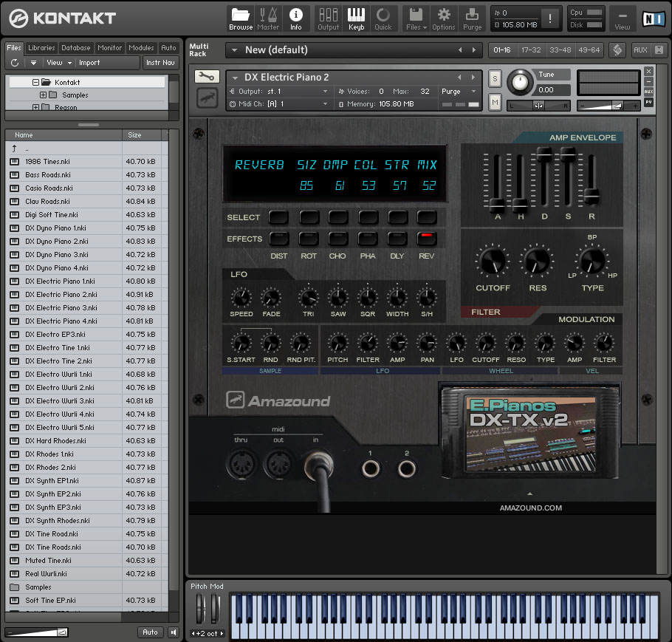Click the filter CUTOFF knob

[x=492, y=261]
